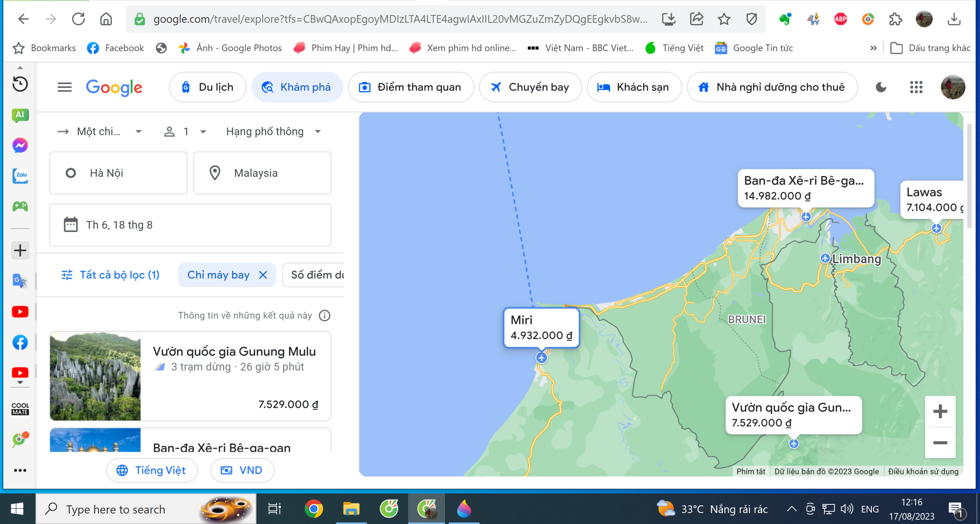The height and width of the screenshot is (524, 980).
Task: Change language via Tiếng Việt button
Action: [152, 470]
